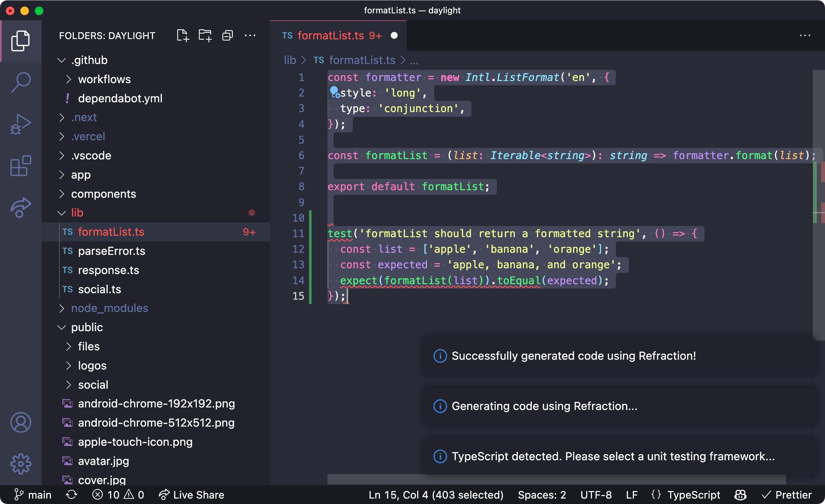The height and width of the screenshot is (504, 825).
Task: Click the main branch indicator in status bar
Action: coord(33,495)
